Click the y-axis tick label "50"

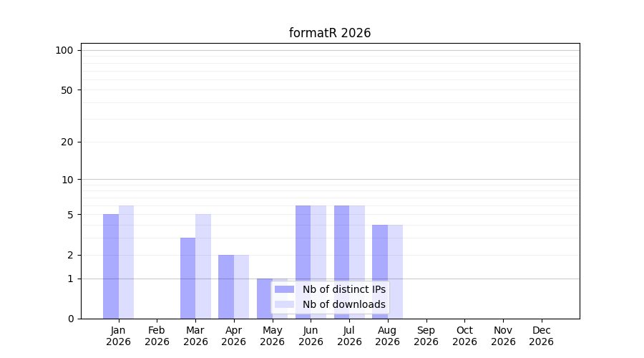(x=67, y=90)
